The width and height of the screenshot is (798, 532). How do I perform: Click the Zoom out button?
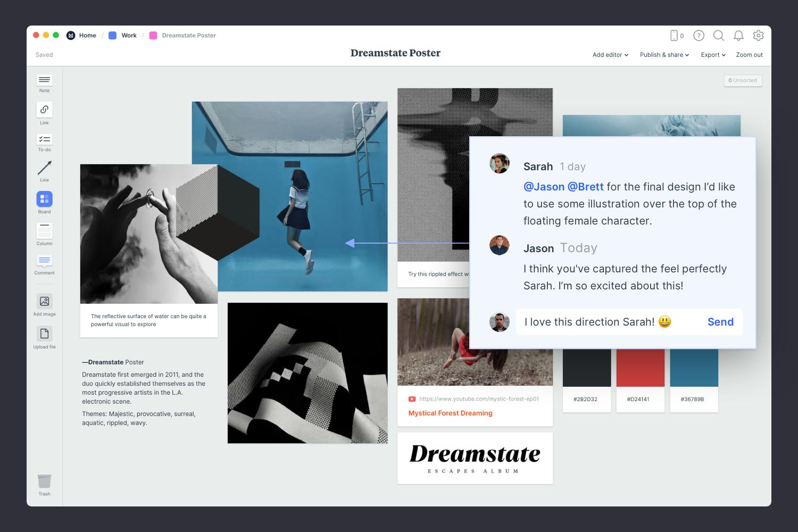749,55
